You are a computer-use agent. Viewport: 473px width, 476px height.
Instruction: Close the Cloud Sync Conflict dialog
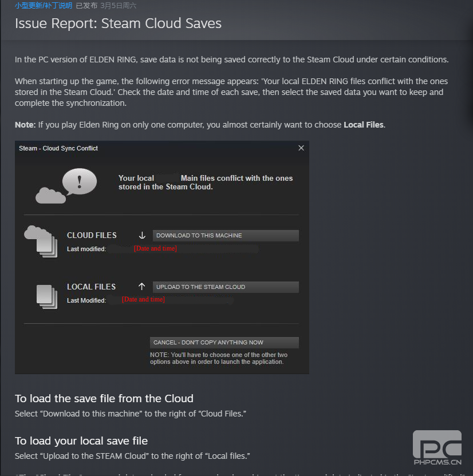301,148
